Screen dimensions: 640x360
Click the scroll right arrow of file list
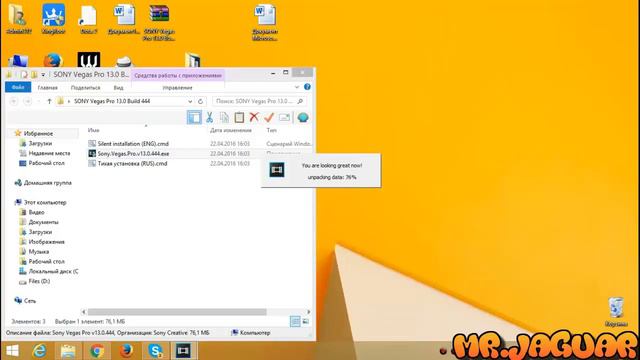point(308,312)
